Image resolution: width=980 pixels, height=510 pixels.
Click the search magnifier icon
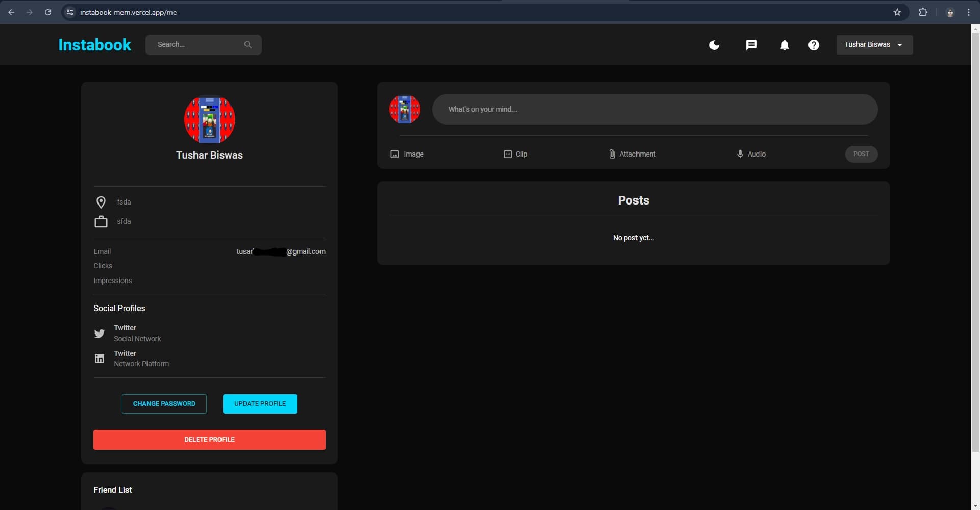(248, 44)
